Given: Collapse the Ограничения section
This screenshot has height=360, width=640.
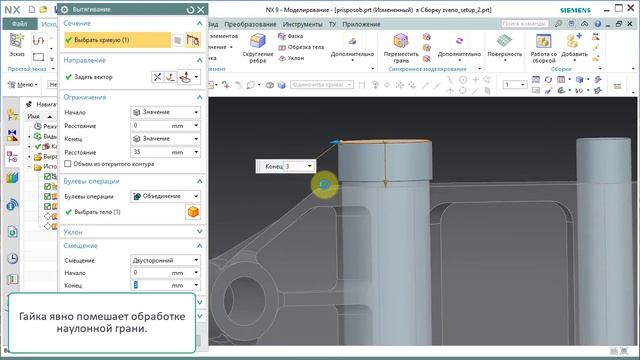Looking at the screenshot, I should [200, 97].
